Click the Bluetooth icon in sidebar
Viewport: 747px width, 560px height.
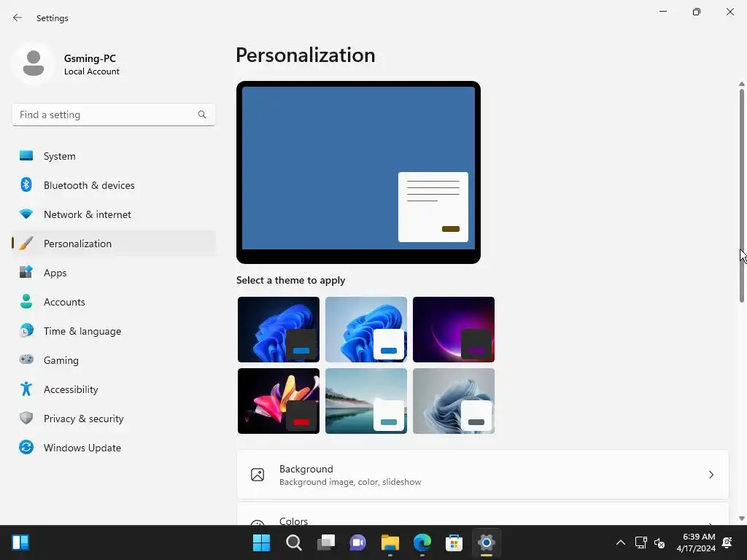26,184
